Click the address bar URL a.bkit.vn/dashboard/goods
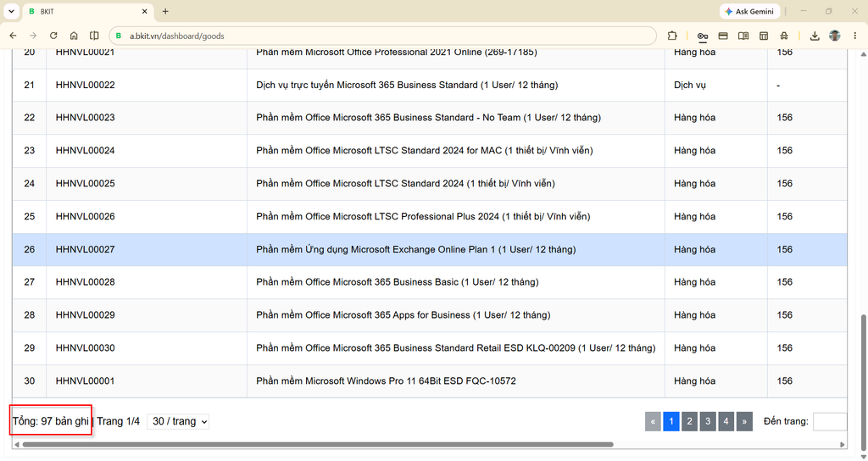Viewport: 868px width, 461px height. (x=176, y=36)
